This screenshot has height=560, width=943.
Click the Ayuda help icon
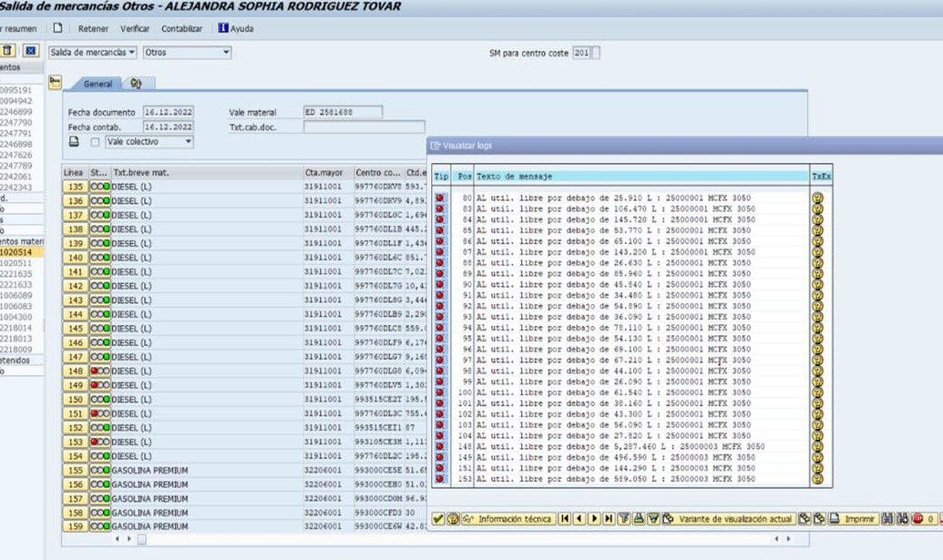[223, 29]
